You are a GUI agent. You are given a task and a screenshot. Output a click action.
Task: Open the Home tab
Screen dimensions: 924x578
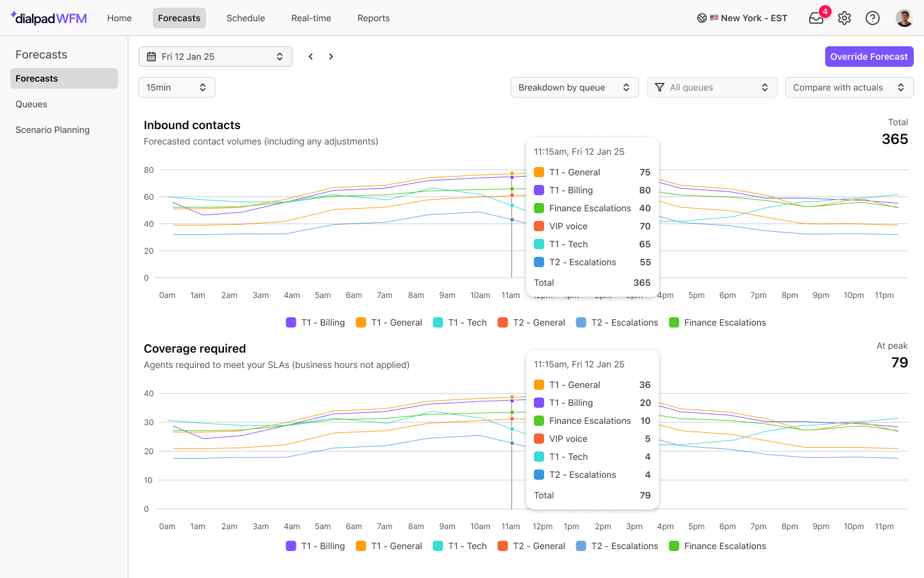point(119,18)
